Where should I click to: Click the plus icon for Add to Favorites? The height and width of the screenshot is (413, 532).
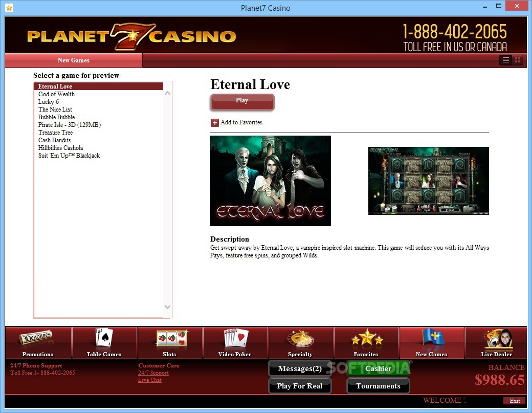[x=214, y=122]
